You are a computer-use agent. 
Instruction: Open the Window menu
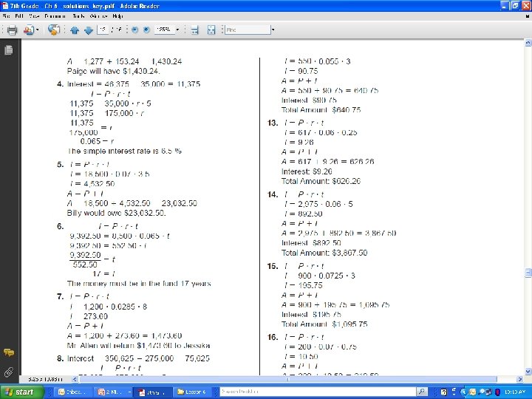click(99, 16)
